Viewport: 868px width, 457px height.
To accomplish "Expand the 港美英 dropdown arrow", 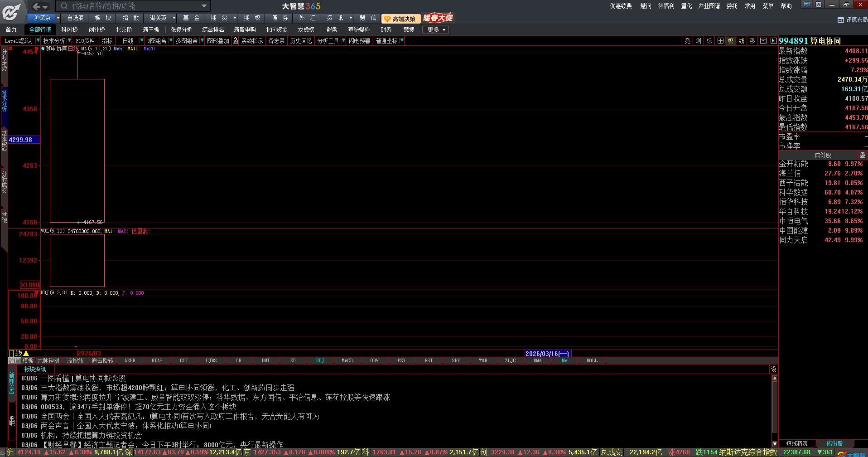I will [x=174, y=18].
